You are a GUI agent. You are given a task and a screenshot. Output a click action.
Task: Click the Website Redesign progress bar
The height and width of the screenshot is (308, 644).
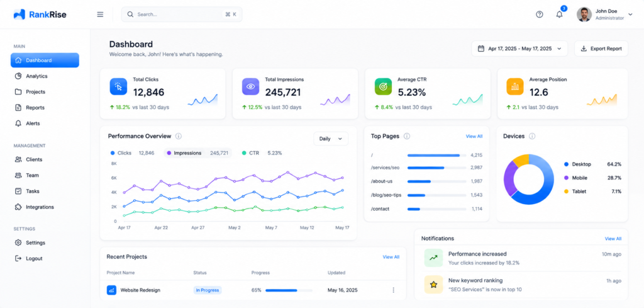pos(288,290)
